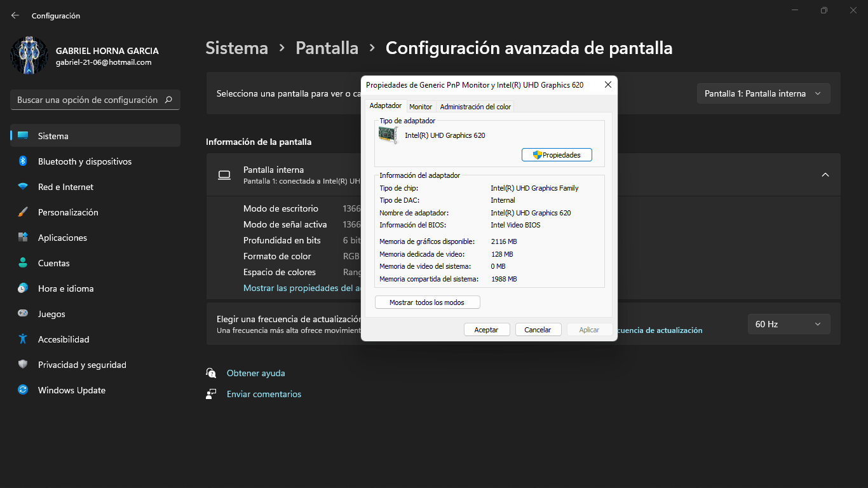Image resolution: width=868 pixels, height=488 pixels.
Task: Switch to the Monitor tab
Action: click(421, 107)
